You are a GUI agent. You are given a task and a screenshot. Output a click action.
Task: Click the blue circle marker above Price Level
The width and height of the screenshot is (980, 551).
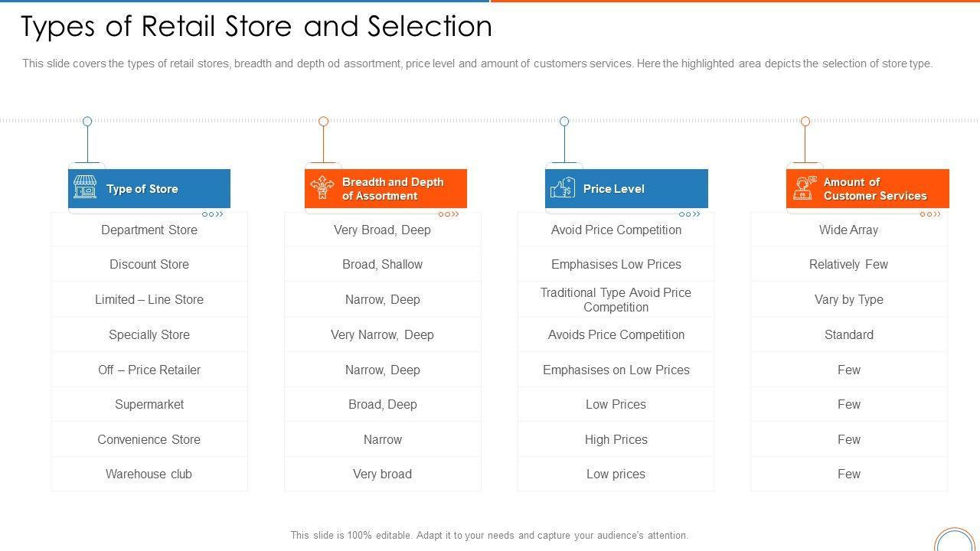[564, 121]
